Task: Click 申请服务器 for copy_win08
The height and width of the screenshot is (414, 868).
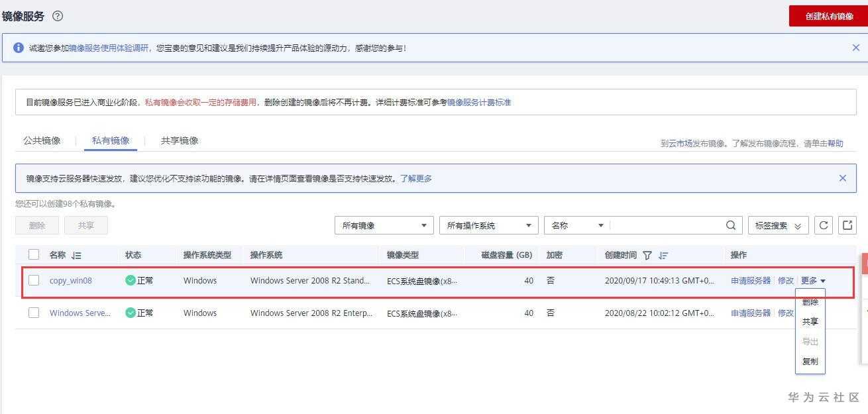Action: point(751,281)
